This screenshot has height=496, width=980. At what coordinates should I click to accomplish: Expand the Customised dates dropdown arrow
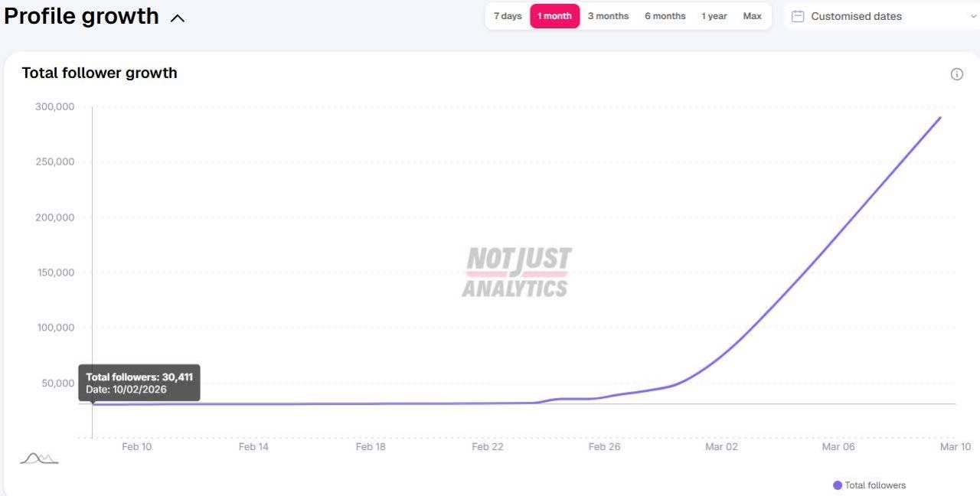(x=973, y=16)
